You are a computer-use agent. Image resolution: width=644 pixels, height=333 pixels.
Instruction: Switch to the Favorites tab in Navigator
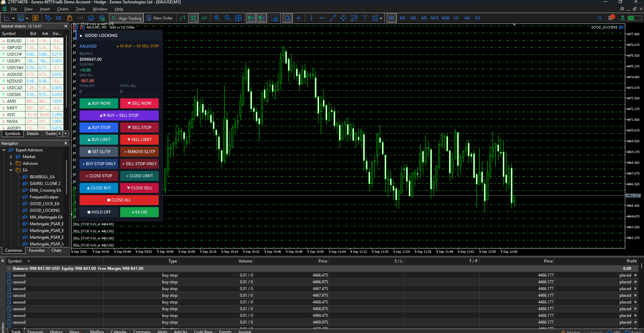coord(37,250)
